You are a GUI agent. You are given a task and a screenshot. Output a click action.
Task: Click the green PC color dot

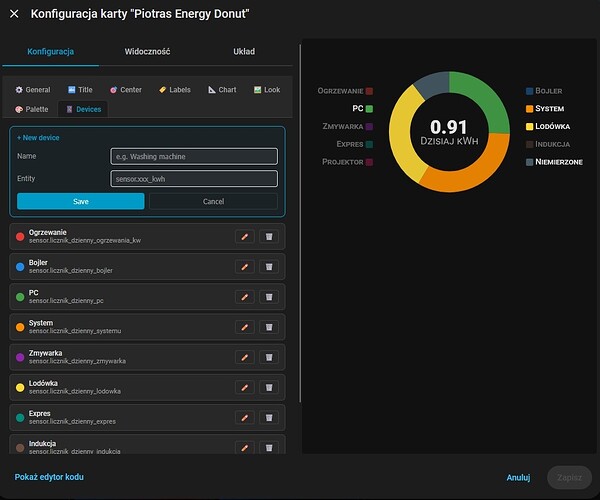coord(20,297)
